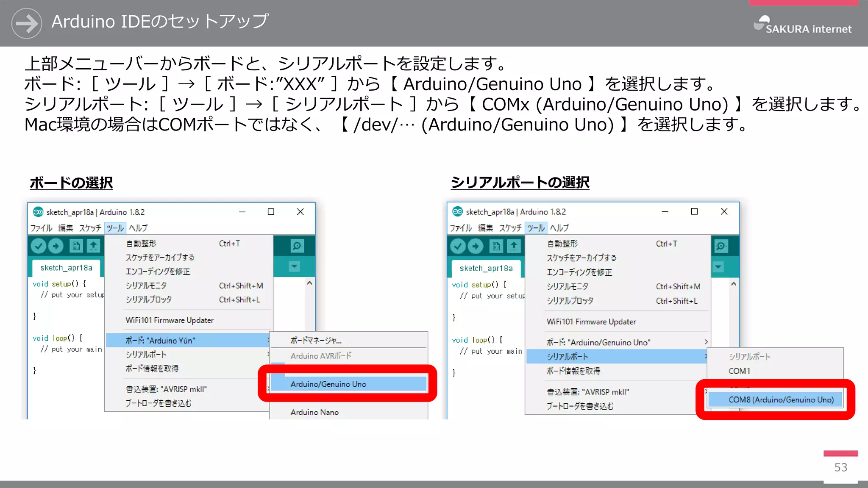Click Upload arrow icon in right Arduino window
Screen dimensions: 868x488
(x=476, y=246)
